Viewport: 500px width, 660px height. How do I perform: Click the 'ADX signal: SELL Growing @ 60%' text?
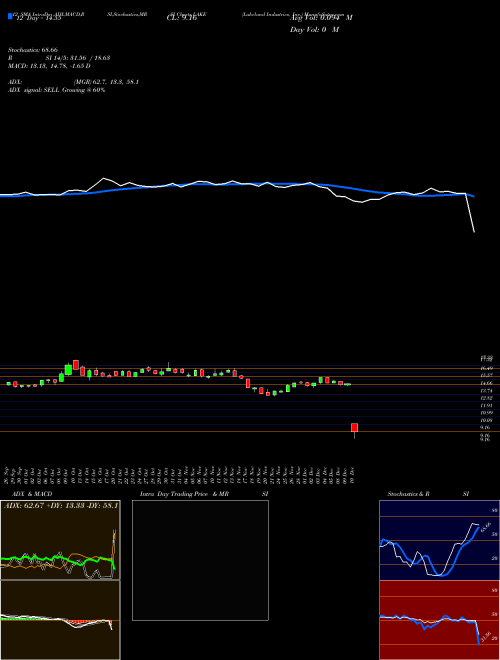[x=56, y=90]
